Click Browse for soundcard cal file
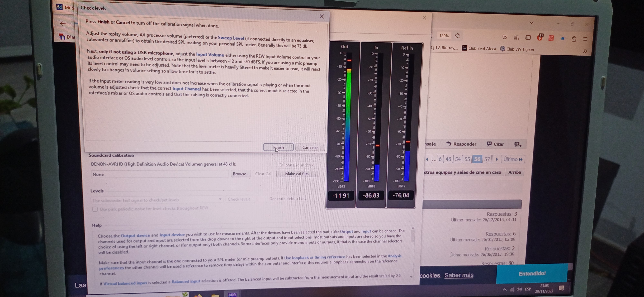Image resolution: width=644 pixels, height=297 pixels. coord(241,174)
